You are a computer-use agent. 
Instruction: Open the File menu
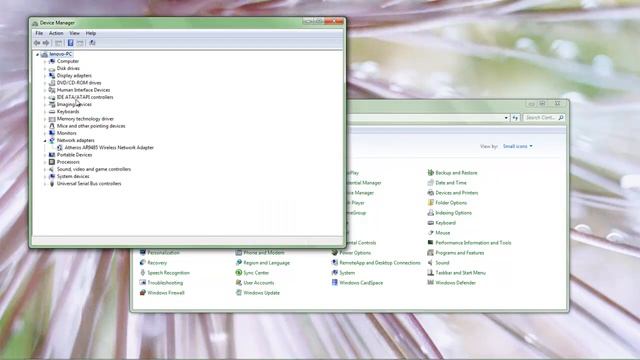click(x=39, y=33)
